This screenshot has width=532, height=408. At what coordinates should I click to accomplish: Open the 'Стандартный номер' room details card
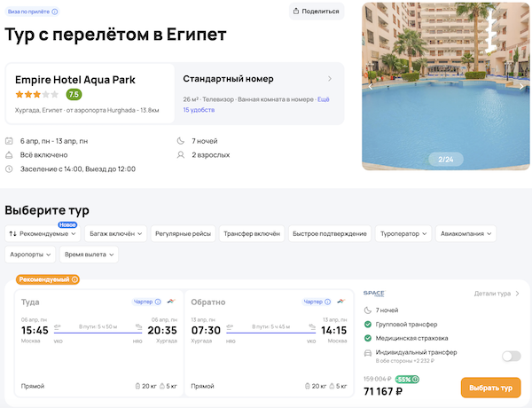point(257,93)
